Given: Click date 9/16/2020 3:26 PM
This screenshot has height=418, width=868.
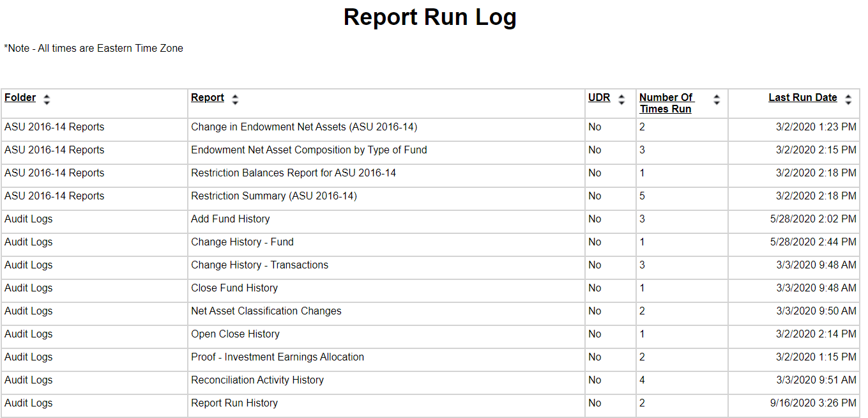Looking at the screenshot, I should pyautogui.click(x=813, y=403).
